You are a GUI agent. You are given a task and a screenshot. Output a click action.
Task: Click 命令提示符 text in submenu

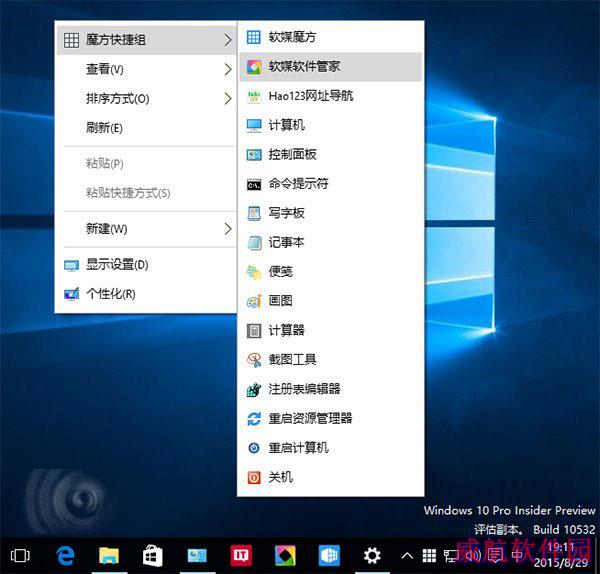click(298, 184)
